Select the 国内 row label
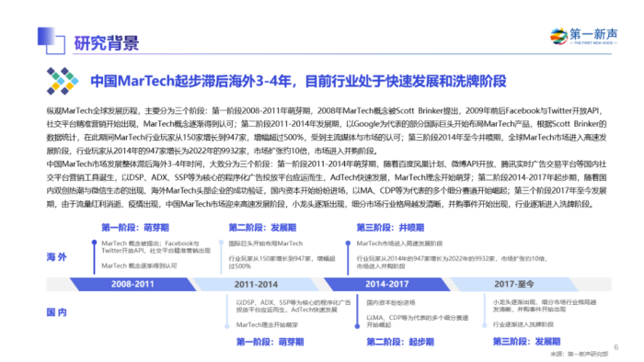 (56, 312)
